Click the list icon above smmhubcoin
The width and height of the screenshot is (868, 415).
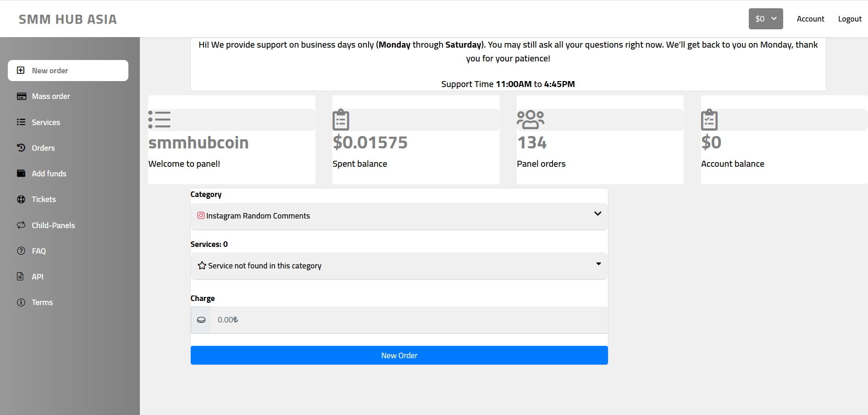point(160,120)
